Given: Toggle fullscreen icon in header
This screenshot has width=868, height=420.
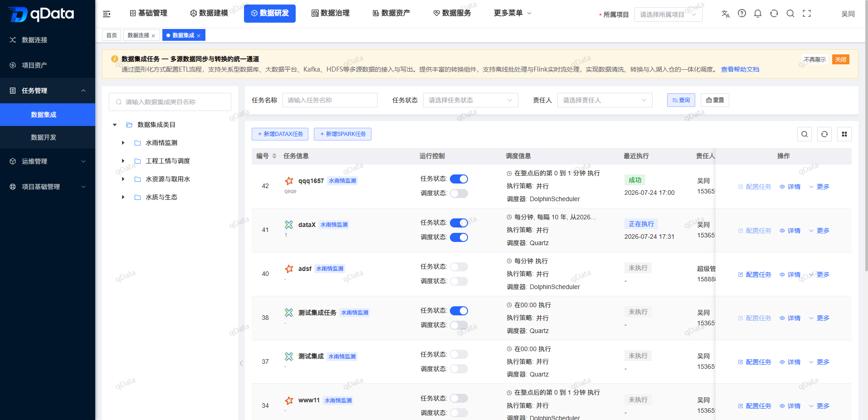Looking at the screenshot, I should pyautogui.click(x=807, y=14).
